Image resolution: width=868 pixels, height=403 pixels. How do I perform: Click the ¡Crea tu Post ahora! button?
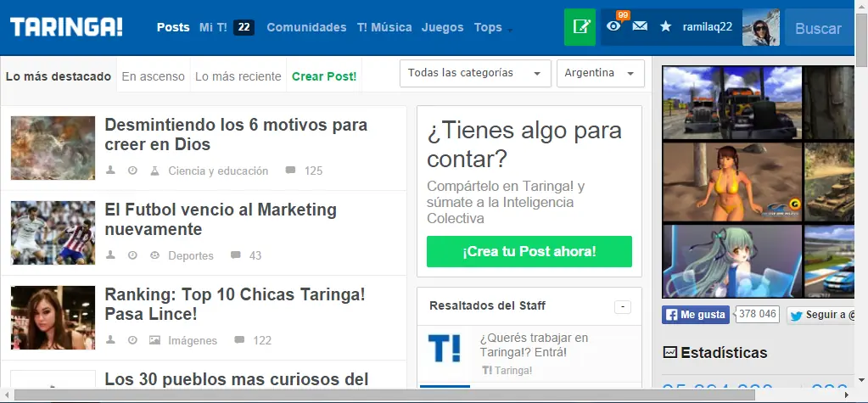[529, 251]
